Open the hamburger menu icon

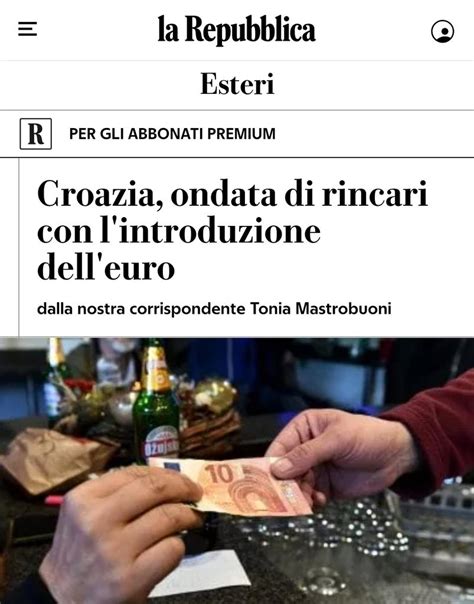coord(27,29)
